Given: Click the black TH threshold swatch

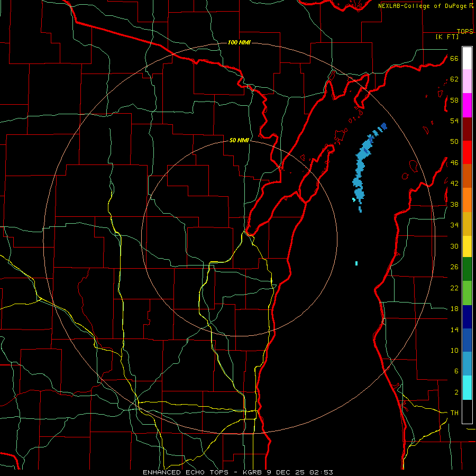Looking at the screenshot, I should 467,411.
